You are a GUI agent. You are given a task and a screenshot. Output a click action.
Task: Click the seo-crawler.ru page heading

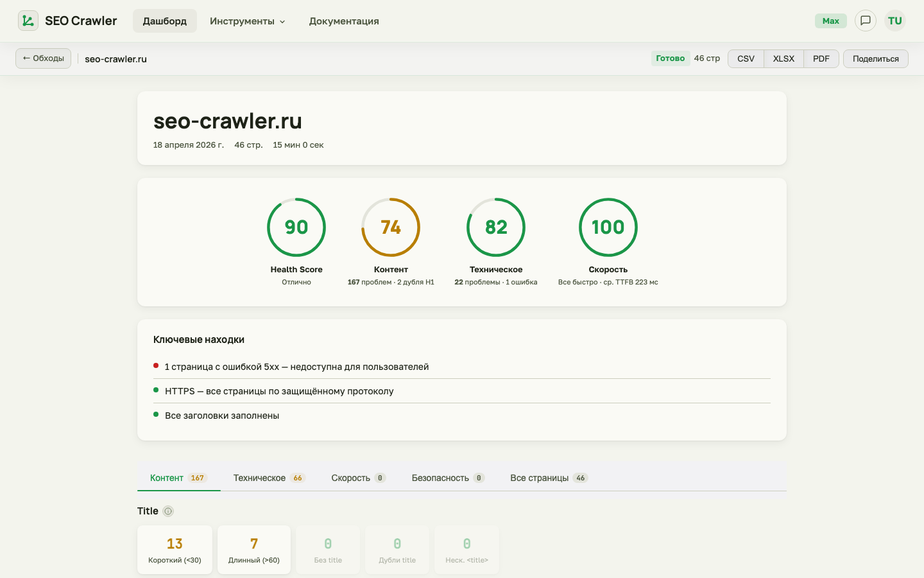click(228, 121)
